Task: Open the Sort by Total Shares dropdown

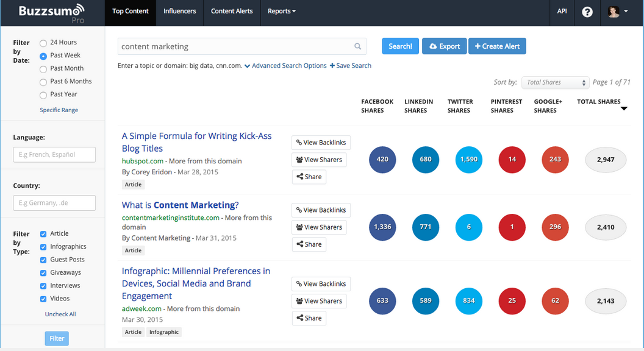Action: 556,82
